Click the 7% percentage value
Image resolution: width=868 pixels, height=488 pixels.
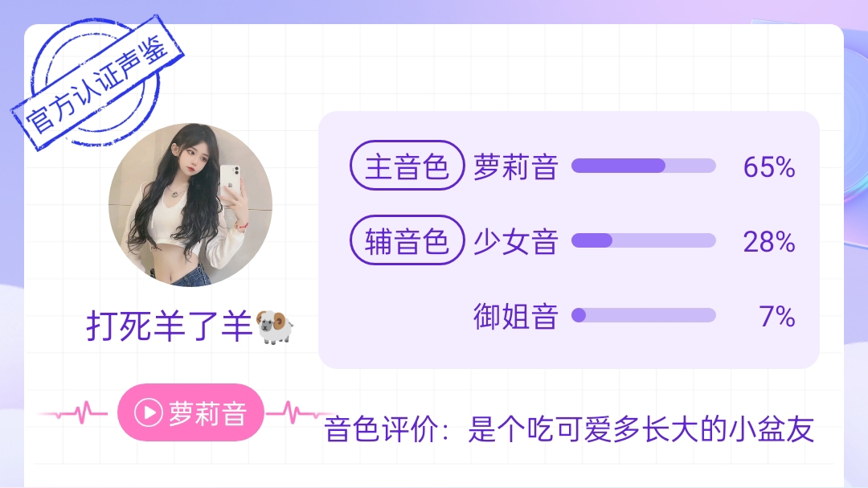click(x=777, y=316)
